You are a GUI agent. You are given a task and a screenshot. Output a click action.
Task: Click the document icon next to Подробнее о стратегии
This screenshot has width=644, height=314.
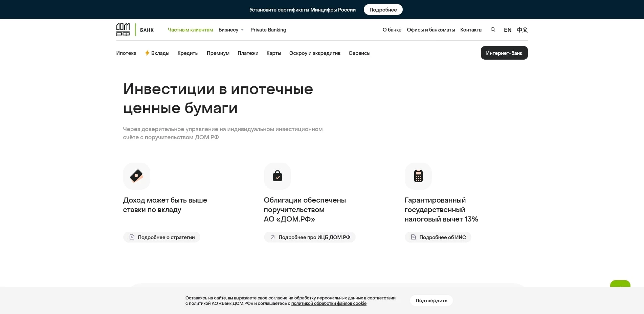pyautogui.click(x=132, y=237)
